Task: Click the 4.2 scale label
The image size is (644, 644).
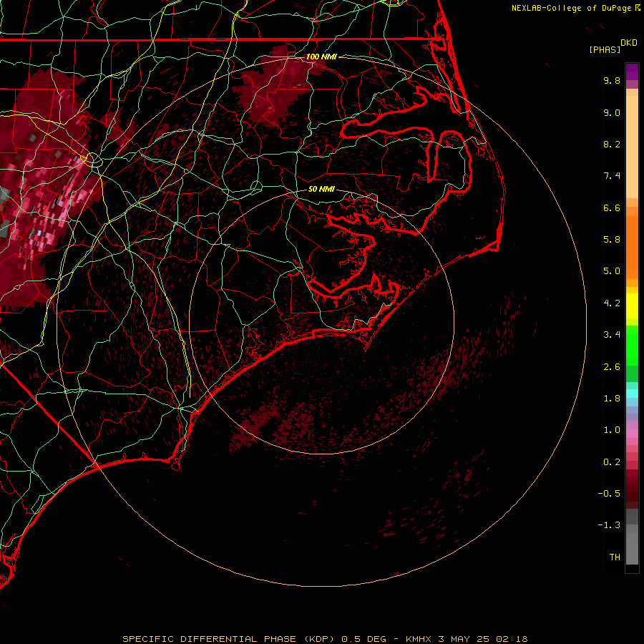Action: point(612,303)
